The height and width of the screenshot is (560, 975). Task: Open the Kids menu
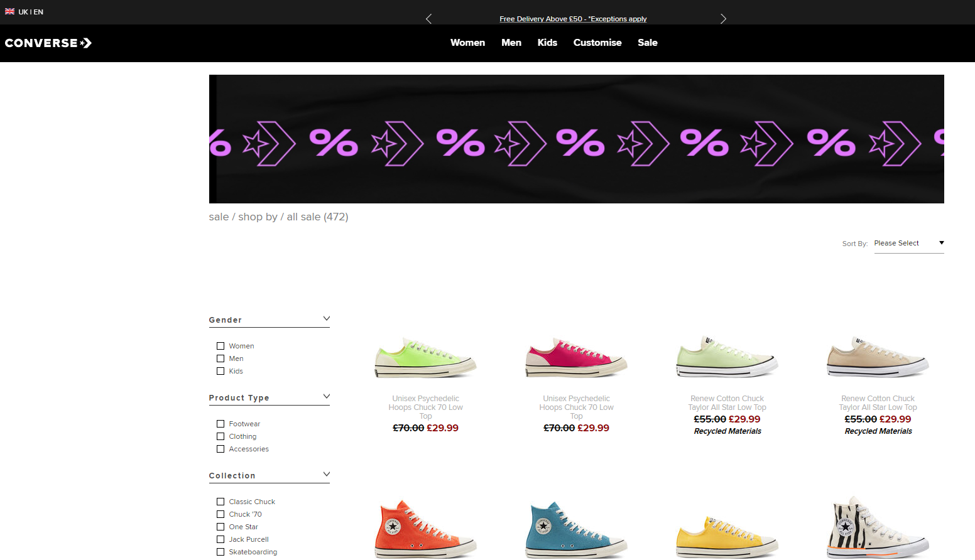coord(547,43)
